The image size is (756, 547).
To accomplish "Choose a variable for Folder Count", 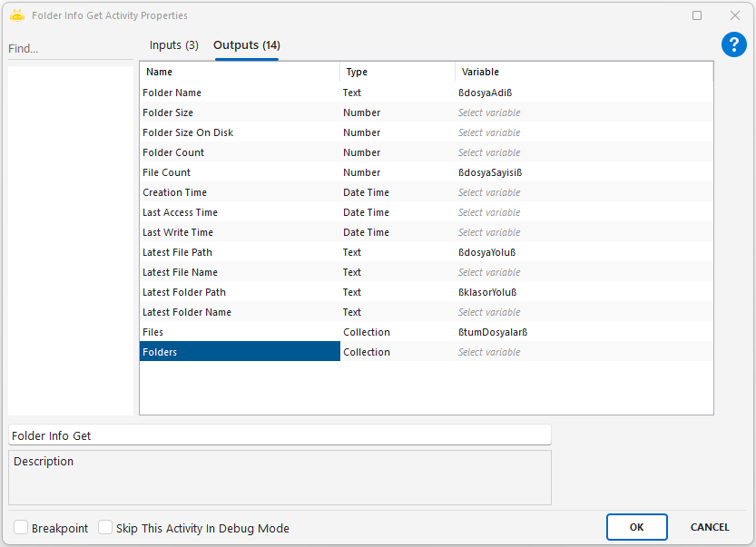I will pos(489,152).
